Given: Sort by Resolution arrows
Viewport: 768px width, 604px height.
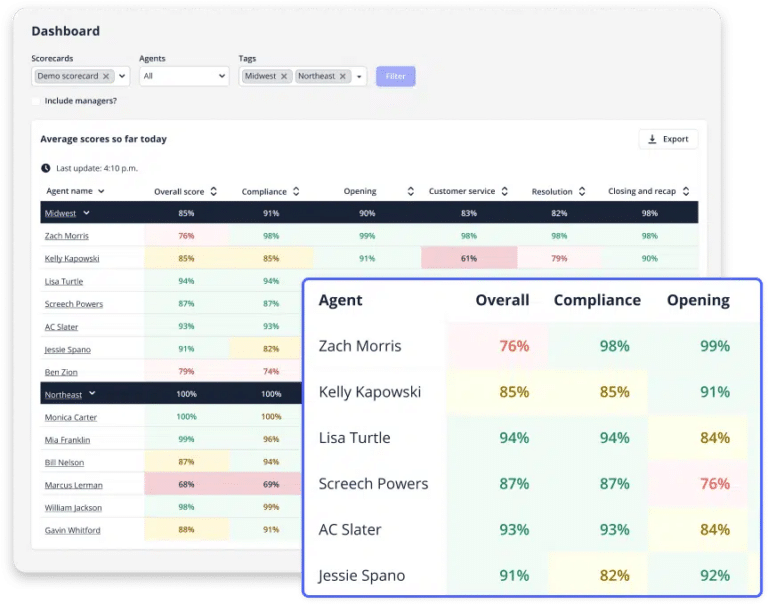Looking at the screenshot, I should point(582,192).
